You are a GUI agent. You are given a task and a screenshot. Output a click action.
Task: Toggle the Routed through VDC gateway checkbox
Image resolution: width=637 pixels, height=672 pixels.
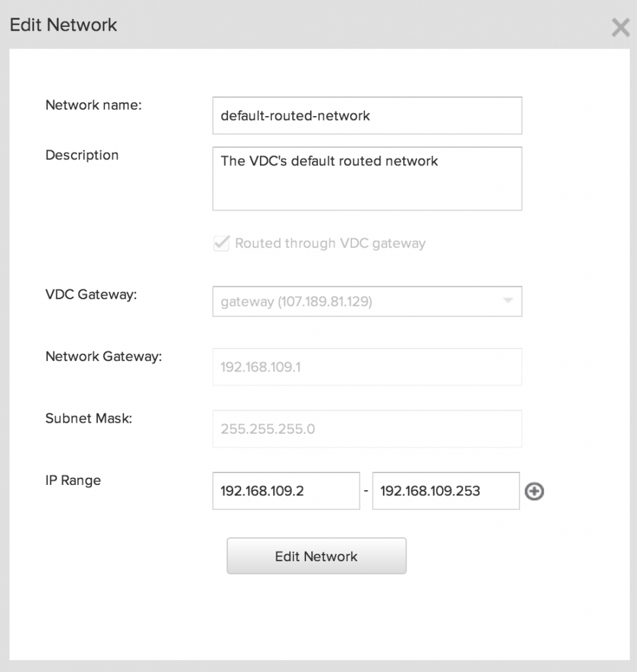pyautogui.click(x=221, y=243)
